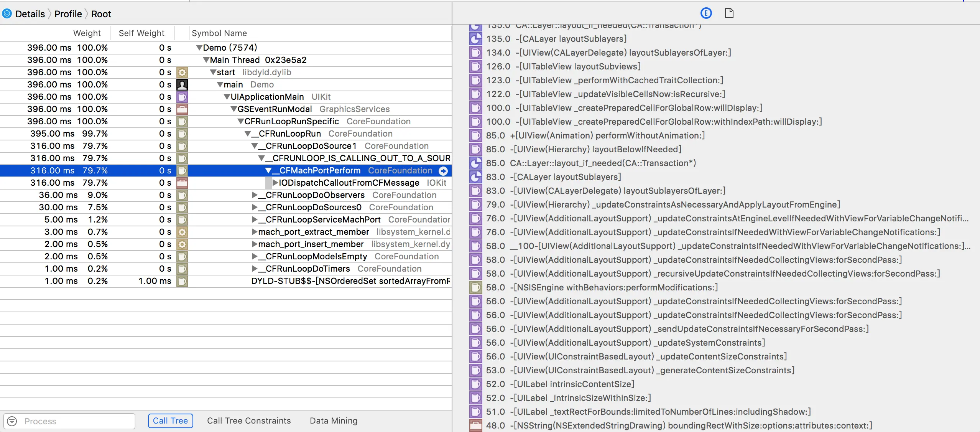Screen dimensions: 980x432
Task: Click the briefcase icon beside IODispatchCalloutFromCFMessage
Action: 182,183
